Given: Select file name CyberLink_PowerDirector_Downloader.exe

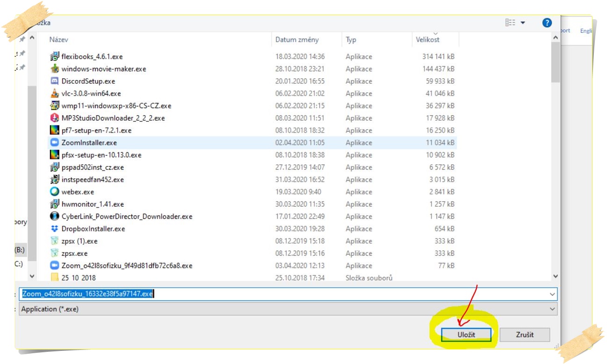Looking at the screenshot, I should [127, 216].
